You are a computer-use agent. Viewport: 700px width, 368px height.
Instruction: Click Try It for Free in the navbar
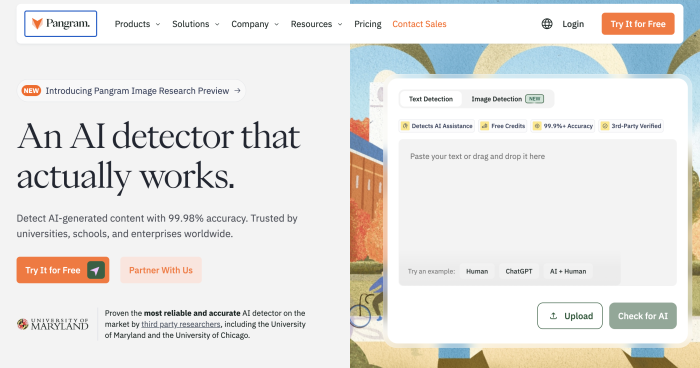click(638, 24)
